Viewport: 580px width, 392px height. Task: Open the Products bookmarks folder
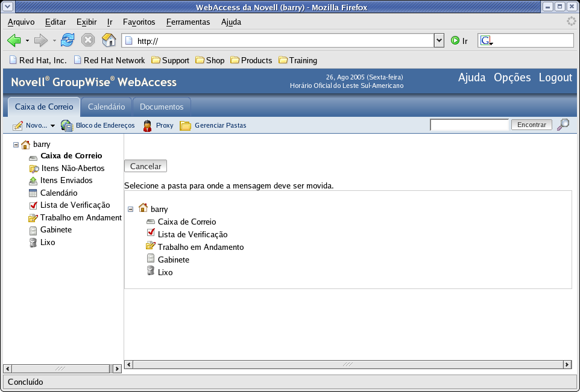click(x=251, y=60)
